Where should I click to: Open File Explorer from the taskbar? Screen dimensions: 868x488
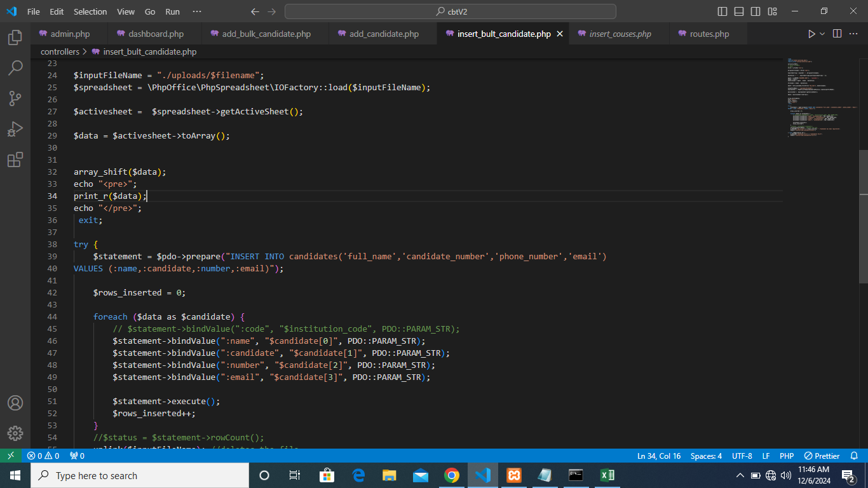tap(390, 475)
